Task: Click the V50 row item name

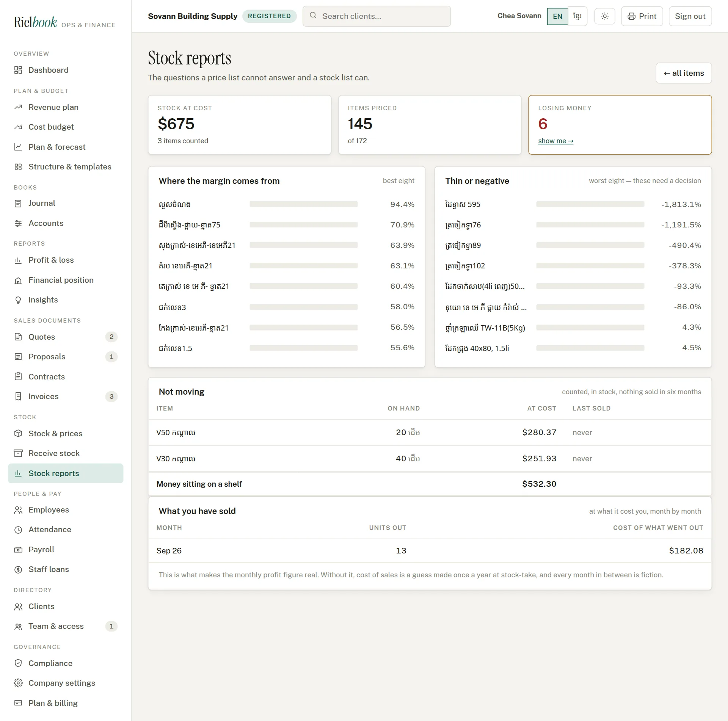Action: (176, 433)
